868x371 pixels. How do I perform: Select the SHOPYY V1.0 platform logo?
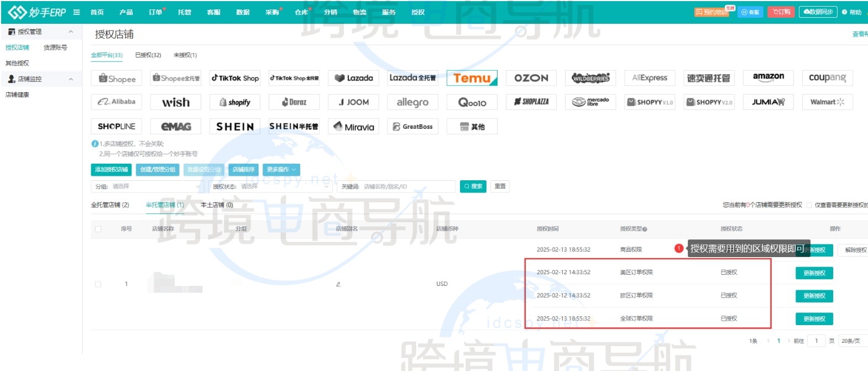click(650, 102)
